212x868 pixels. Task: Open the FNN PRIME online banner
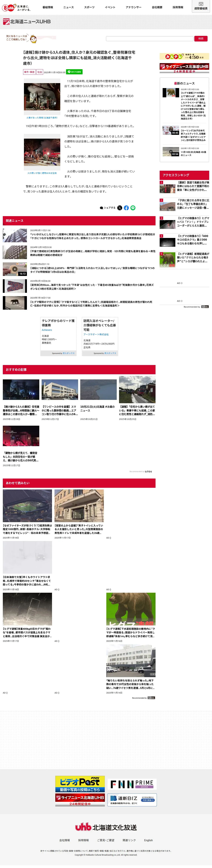point(132,784)
